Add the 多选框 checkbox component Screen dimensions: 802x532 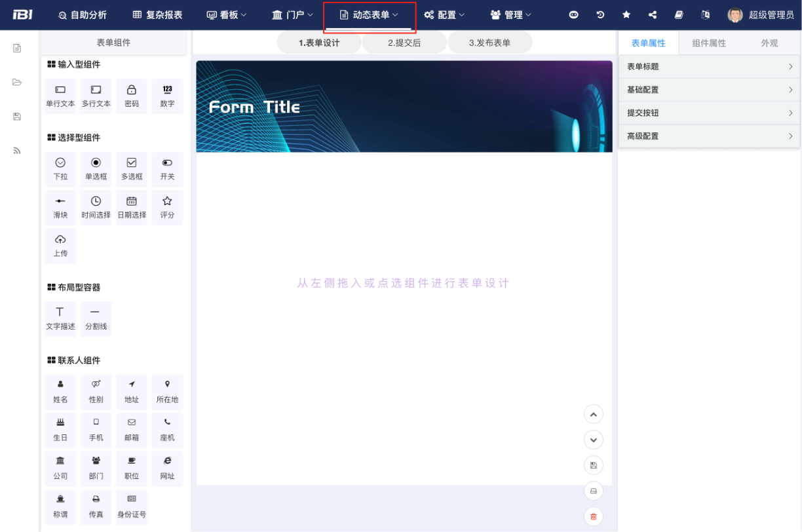(x=132, y=169)
